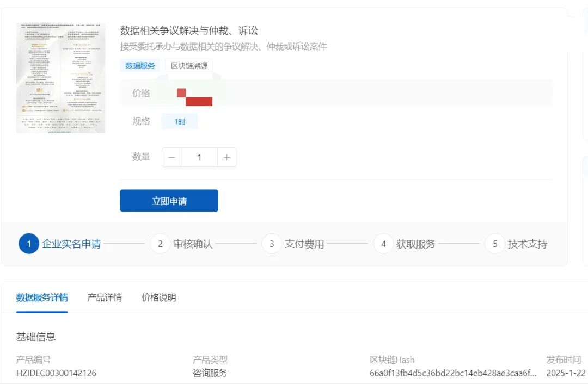The height and width of the screenshot is (384, 588).
Task: Switch to the 产品详情 tab
Action: point(104,298)
